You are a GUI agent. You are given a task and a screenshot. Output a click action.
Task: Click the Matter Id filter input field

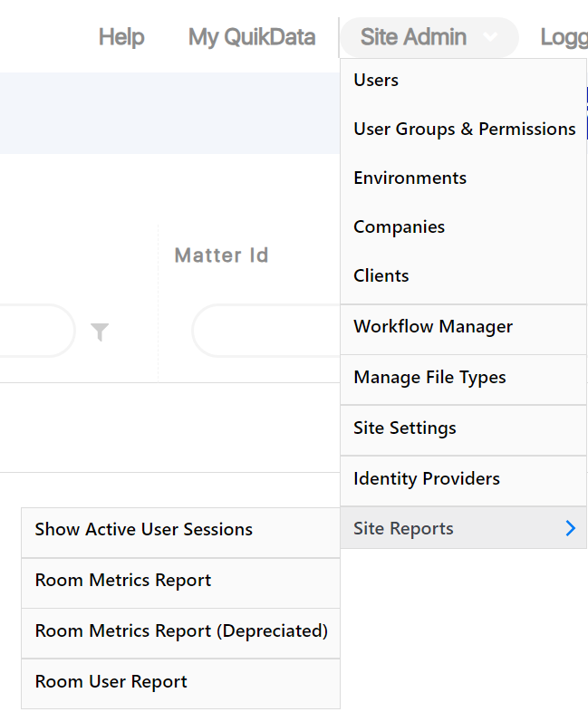pos(266,331)
